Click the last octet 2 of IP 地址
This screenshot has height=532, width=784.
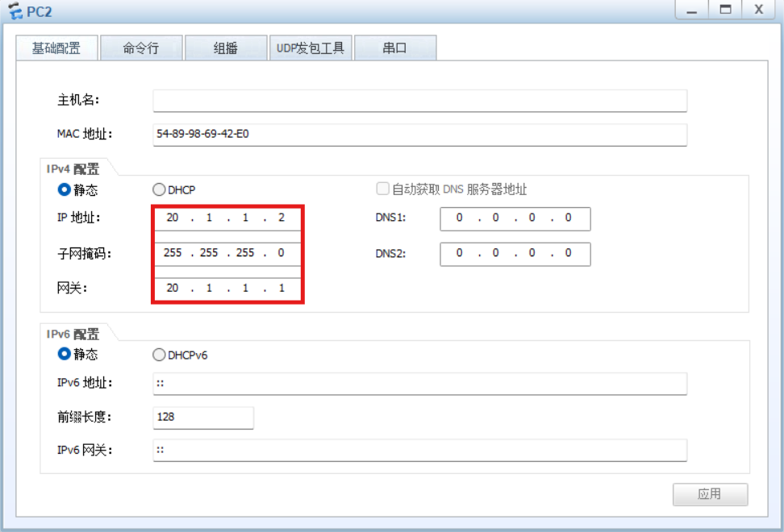click(x=281, y=218)
